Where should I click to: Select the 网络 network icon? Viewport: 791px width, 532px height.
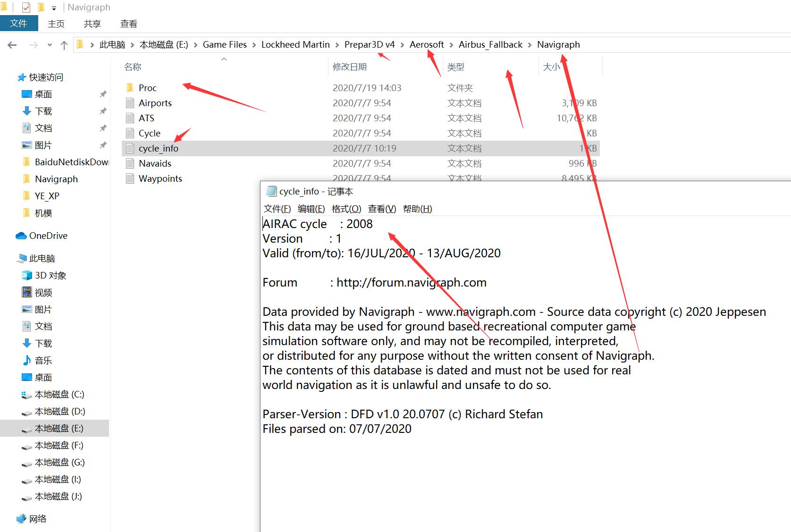pyautogui.click(x=21, y=519)
